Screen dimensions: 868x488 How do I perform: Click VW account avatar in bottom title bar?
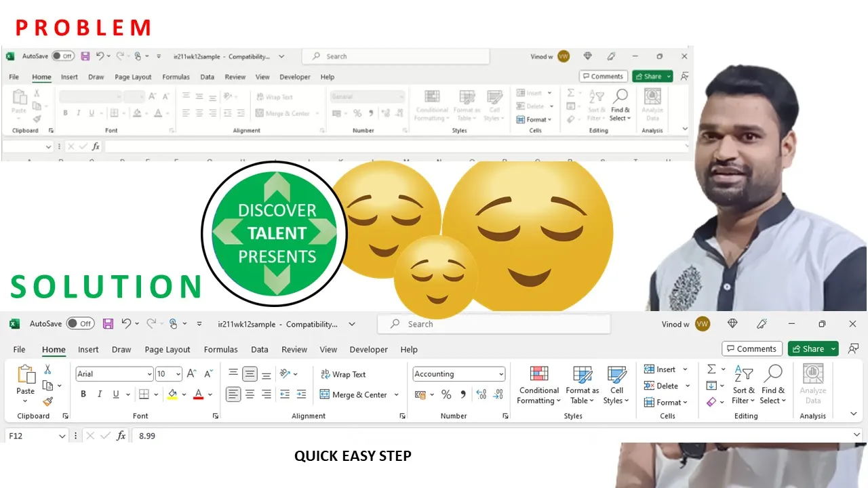pyautogui.click(x=703, y=324)
